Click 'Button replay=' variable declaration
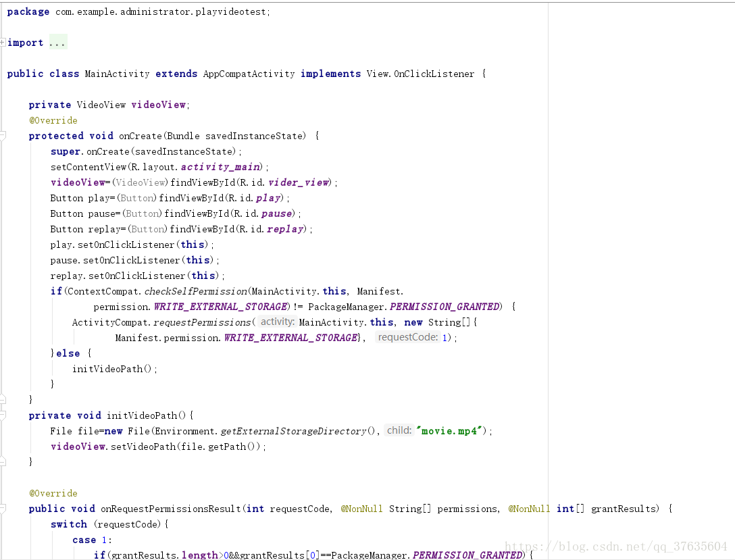This screenshot has width=735, height=560. coord(88,229)
